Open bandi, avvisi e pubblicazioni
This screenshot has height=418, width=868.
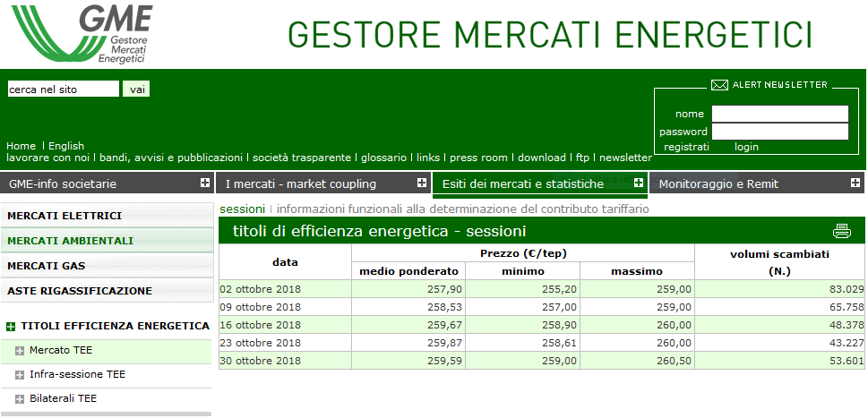click(171, 158)
